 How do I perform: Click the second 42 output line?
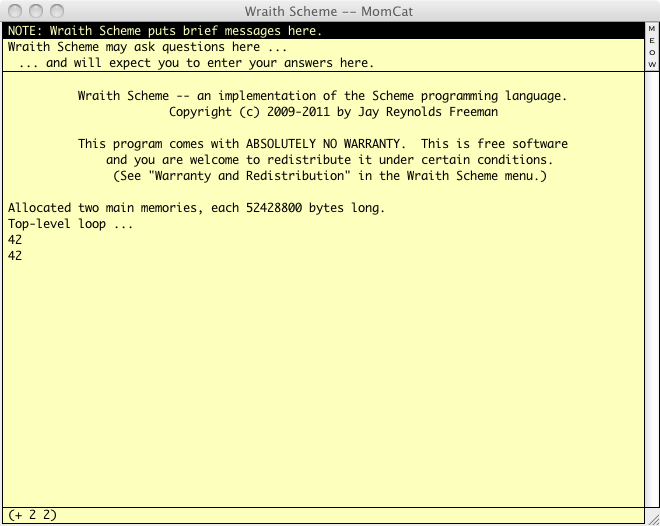[15, 256]
